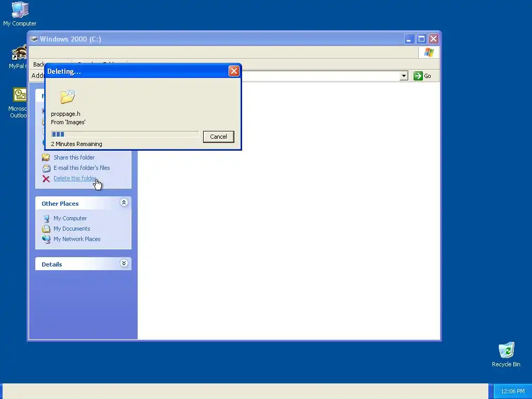Maximize the Windows 2000 (C:) window
The width and height of the screenshot is (532, 399).
coord(421,39)
